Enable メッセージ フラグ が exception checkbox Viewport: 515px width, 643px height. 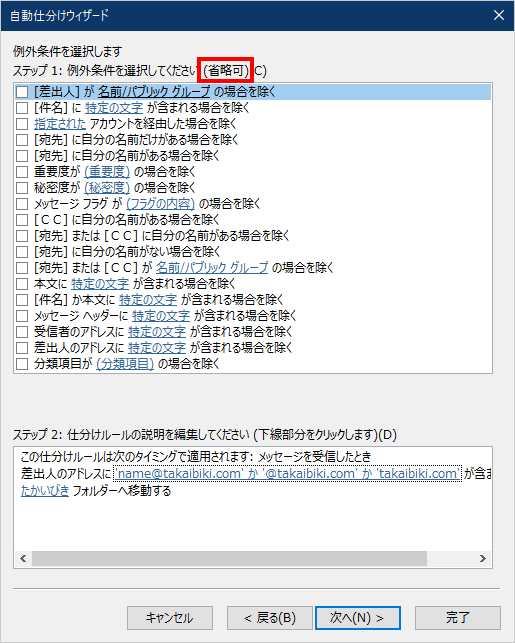point(22,204)
